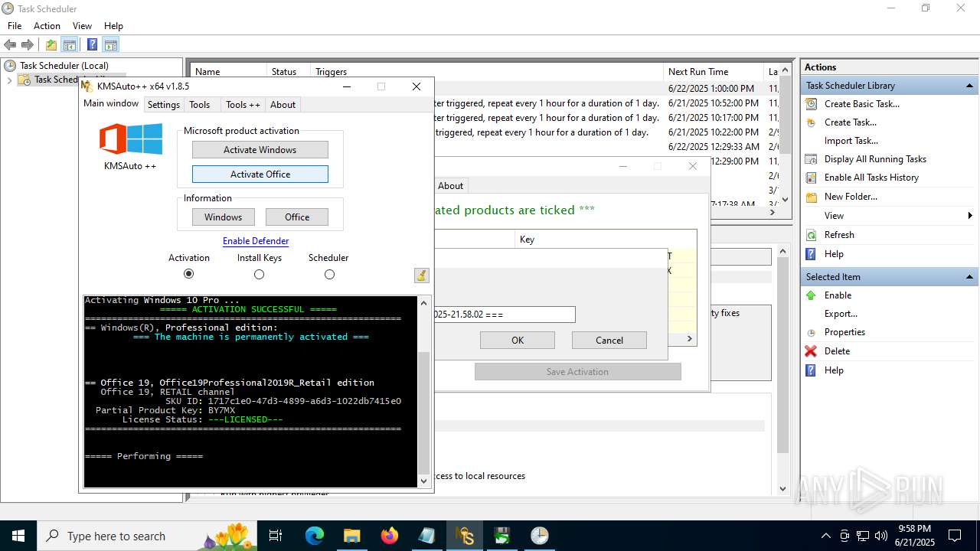Toggle Show/Hide Action Pane toolbar icon
980x551 pixels.
click(x=111, y=45)
